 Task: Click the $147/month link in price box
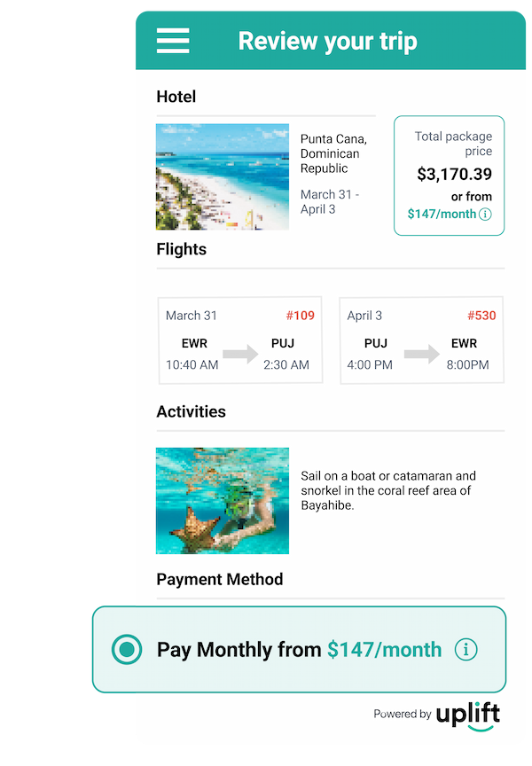coord(442,214)
